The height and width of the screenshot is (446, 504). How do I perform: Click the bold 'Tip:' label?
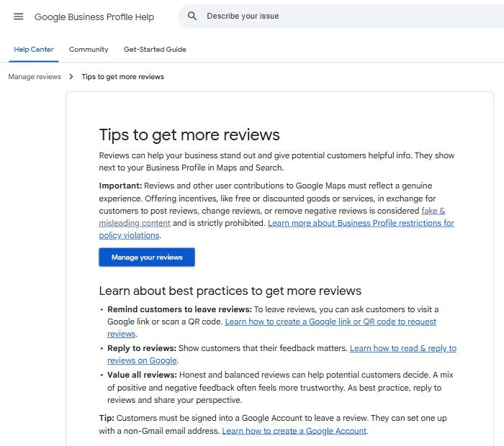(107, 419)
